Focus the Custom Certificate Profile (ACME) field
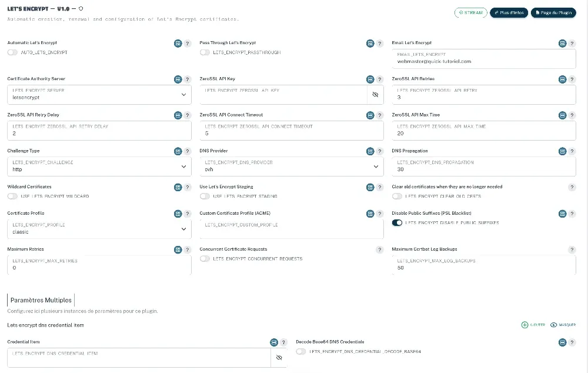Image resolution: width=588 pixels, height=373 pixels. [x=292, y=229]
